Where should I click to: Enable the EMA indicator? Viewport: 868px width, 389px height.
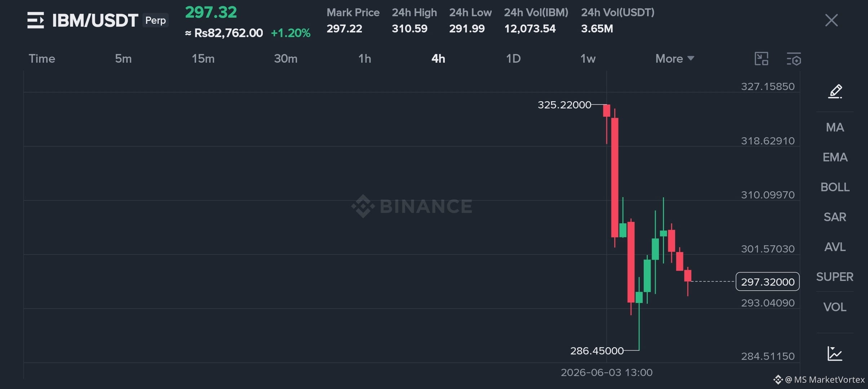pos(835,157)
